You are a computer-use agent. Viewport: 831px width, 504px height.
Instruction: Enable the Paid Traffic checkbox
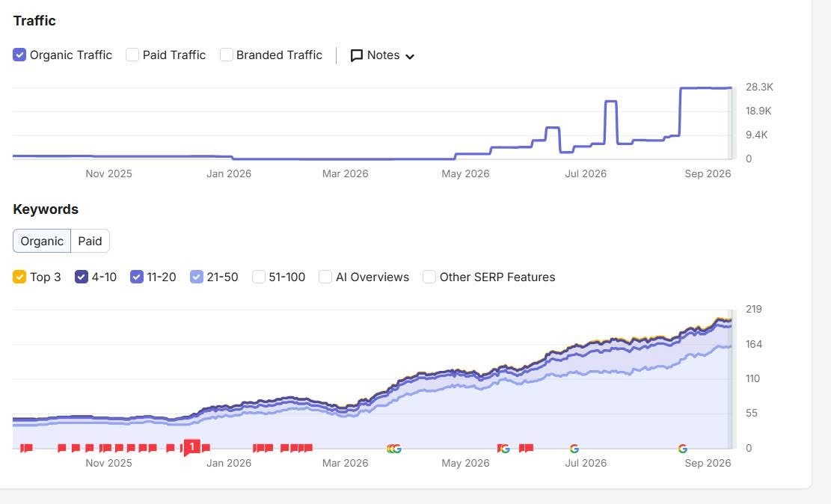132,55
